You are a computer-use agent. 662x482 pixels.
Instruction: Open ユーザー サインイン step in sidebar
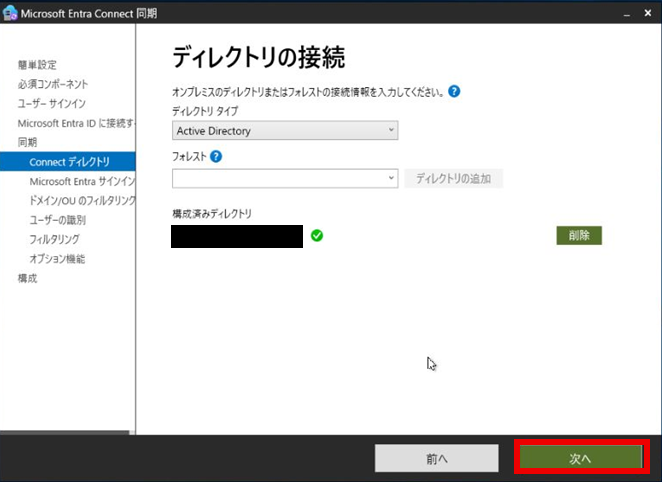coord(51,104)
